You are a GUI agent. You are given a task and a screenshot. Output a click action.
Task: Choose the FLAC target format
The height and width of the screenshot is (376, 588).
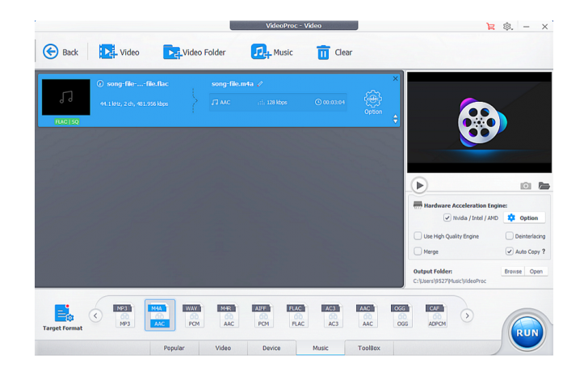[x=298, y=315]
